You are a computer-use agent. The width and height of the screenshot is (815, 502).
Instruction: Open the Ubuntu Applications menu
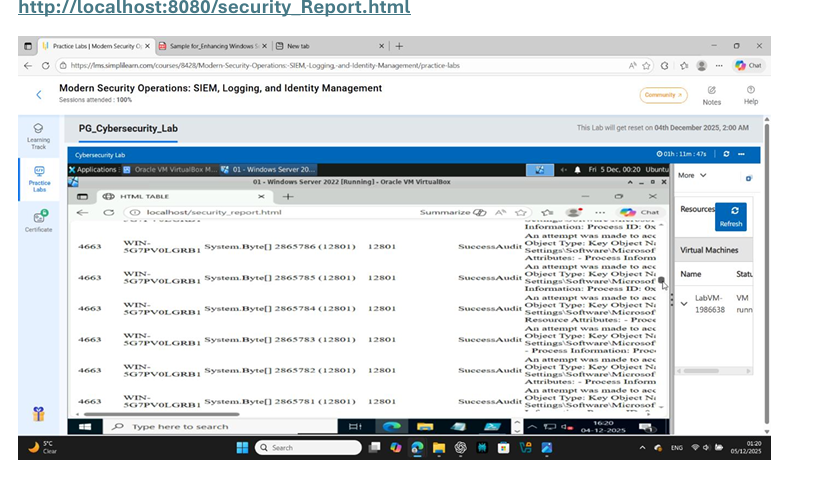(93, 169)
